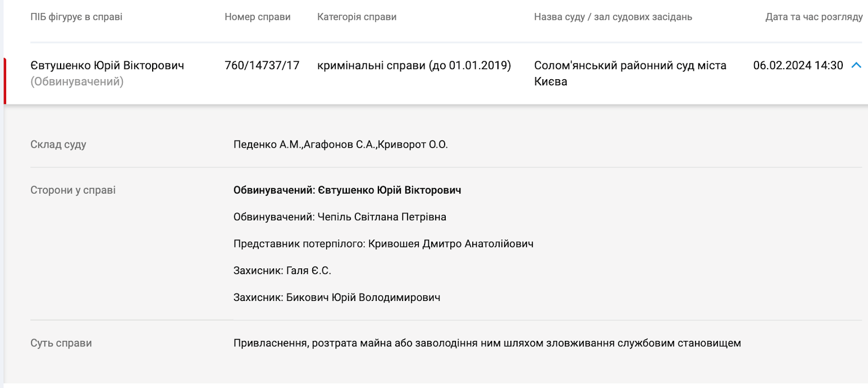This screenshot has height=388, width=868.
Task: Click the bold Обвинувачений: Євтушенко Юрій Вікторович line
Action: 347,190
